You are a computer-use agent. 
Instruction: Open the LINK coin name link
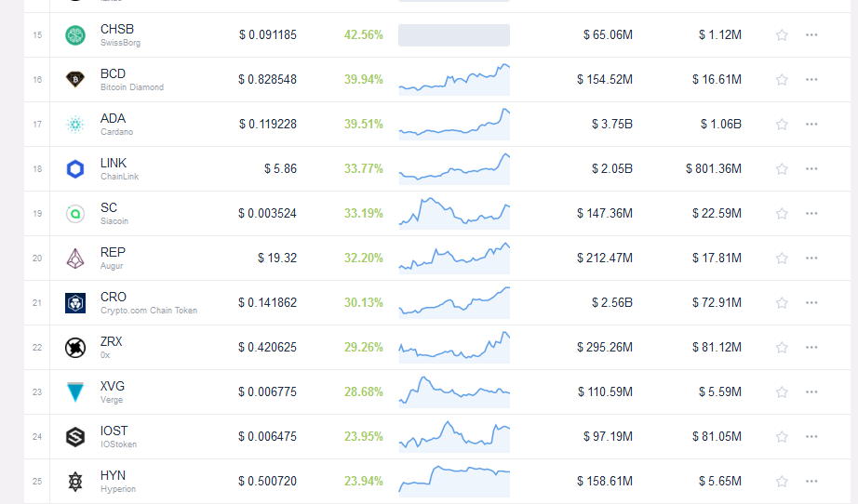point(114,164)
